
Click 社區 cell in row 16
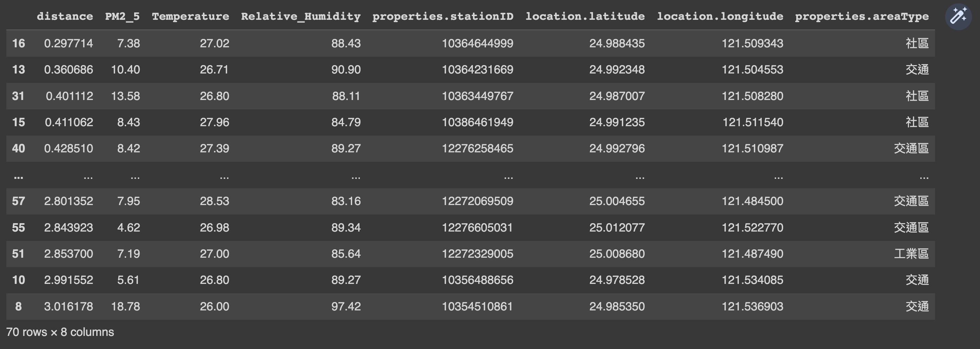917,43
